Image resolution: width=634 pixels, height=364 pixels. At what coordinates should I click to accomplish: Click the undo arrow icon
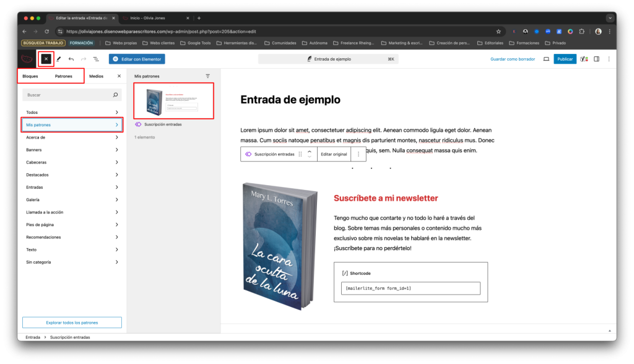tap(71, 59)
